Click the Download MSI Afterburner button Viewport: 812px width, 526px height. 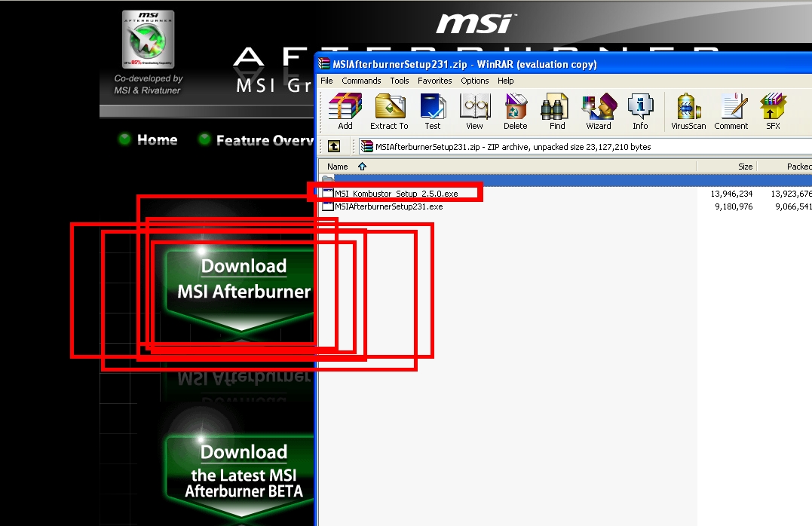[243, 280]
